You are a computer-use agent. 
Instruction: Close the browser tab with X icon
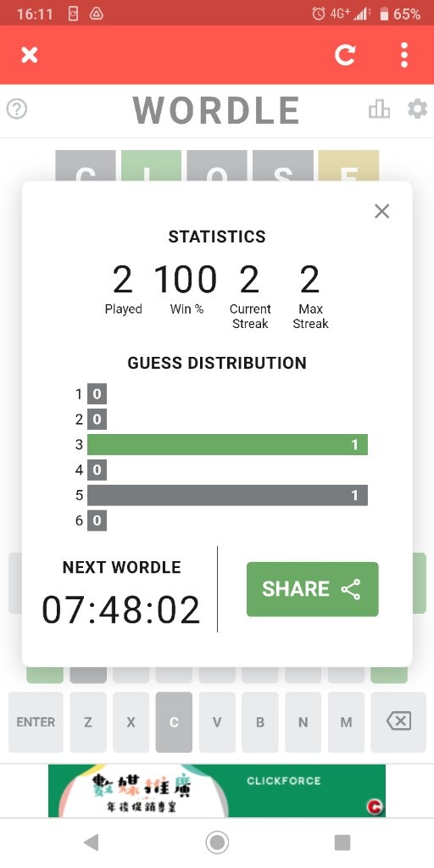point(30,55)
